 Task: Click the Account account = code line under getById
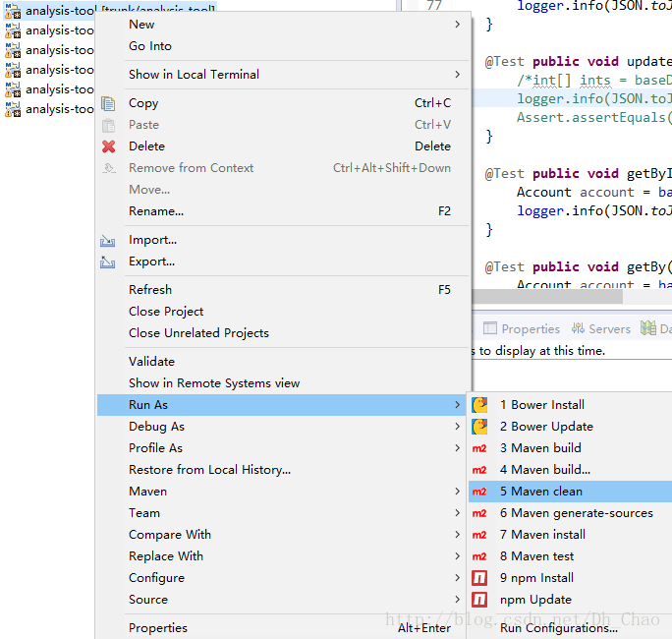point(593,192)
